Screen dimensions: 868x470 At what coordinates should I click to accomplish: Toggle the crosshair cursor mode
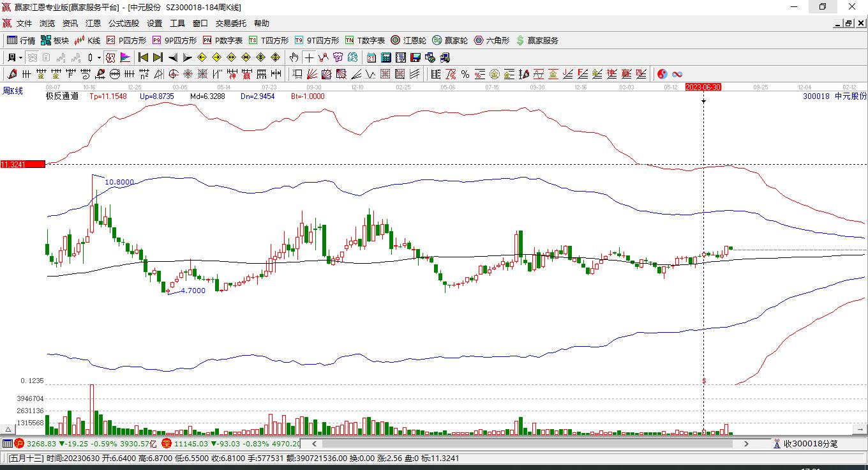click(x=309, y=57)
